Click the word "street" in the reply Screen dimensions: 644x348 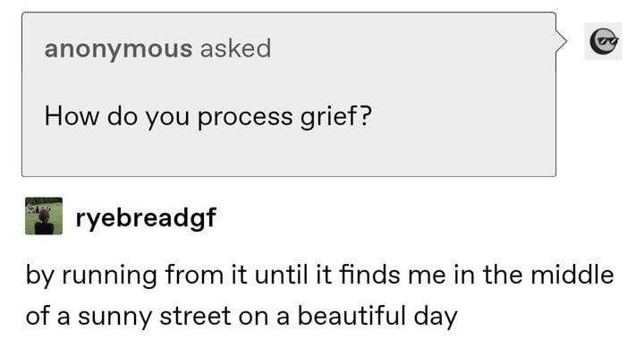click(196, 317)
